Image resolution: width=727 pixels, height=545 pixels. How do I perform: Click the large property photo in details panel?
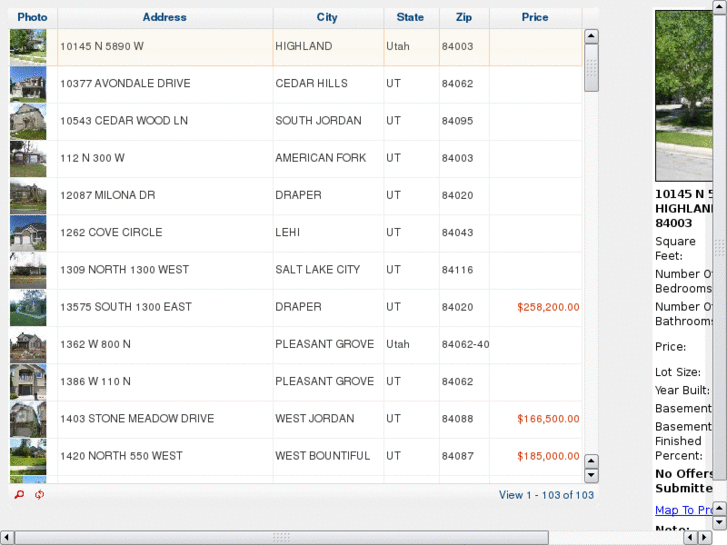(x=684, y=96)
